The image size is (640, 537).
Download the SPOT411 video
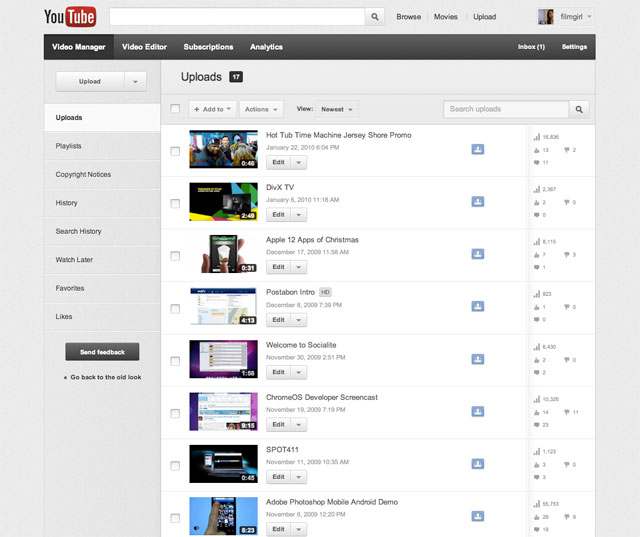coord(478,463)
